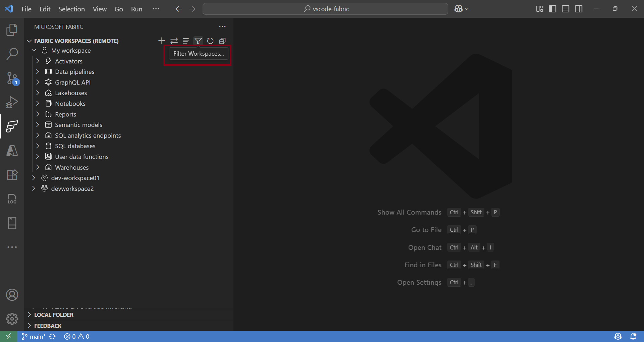The image size is (644, 342).
Task: Open the Azure view icon
Action: click(x=12, y=151)
